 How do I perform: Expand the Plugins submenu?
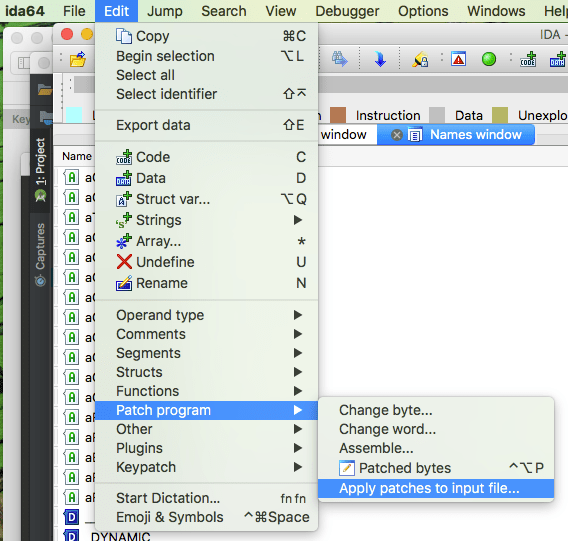pos(298,448)
